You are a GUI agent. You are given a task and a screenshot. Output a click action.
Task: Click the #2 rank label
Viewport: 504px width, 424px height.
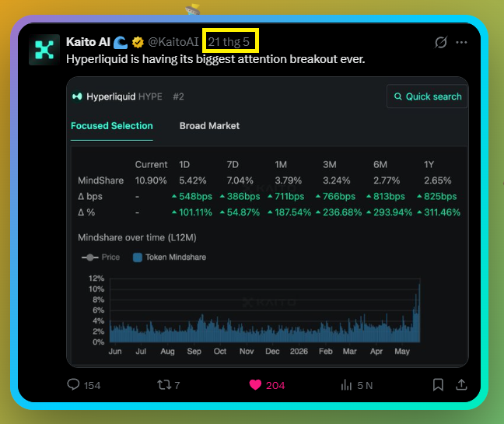[178, 96]
